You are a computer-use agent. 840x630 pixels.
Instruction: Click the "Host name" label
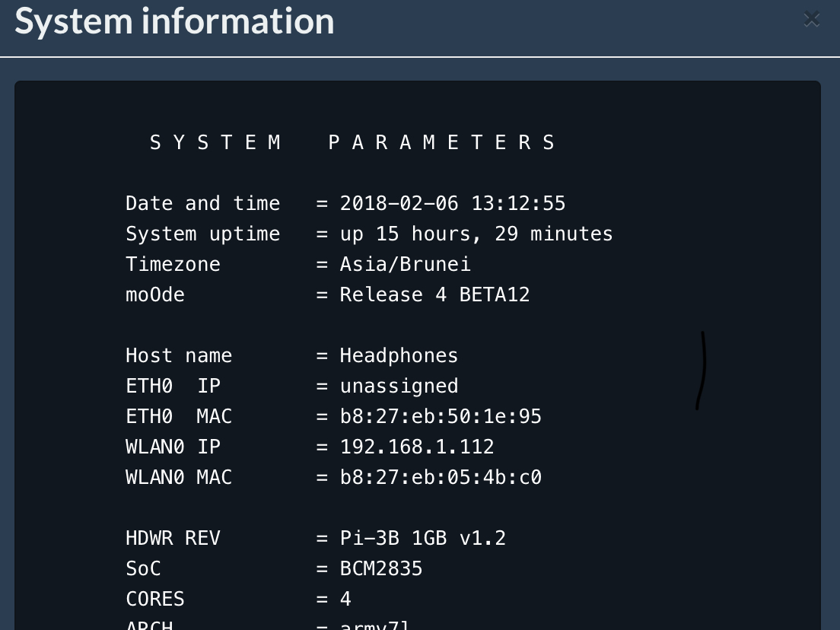(x=179, y=356)
